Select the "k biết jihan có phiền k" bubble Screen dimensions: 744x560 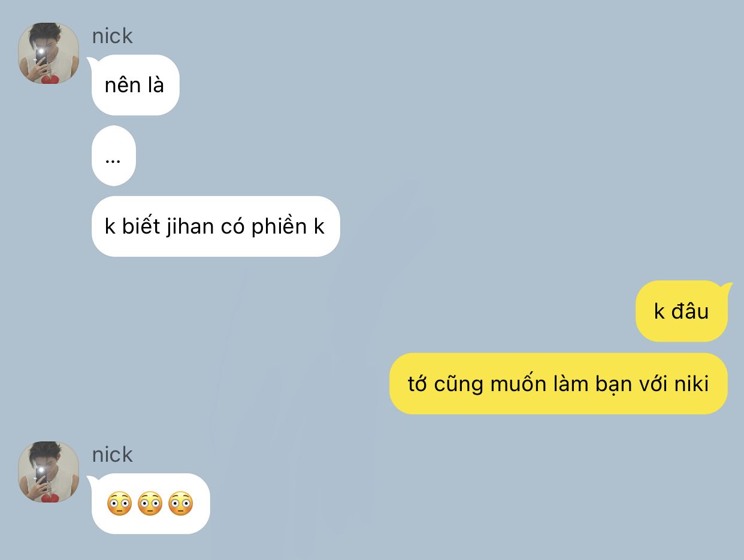coord(216,226)
